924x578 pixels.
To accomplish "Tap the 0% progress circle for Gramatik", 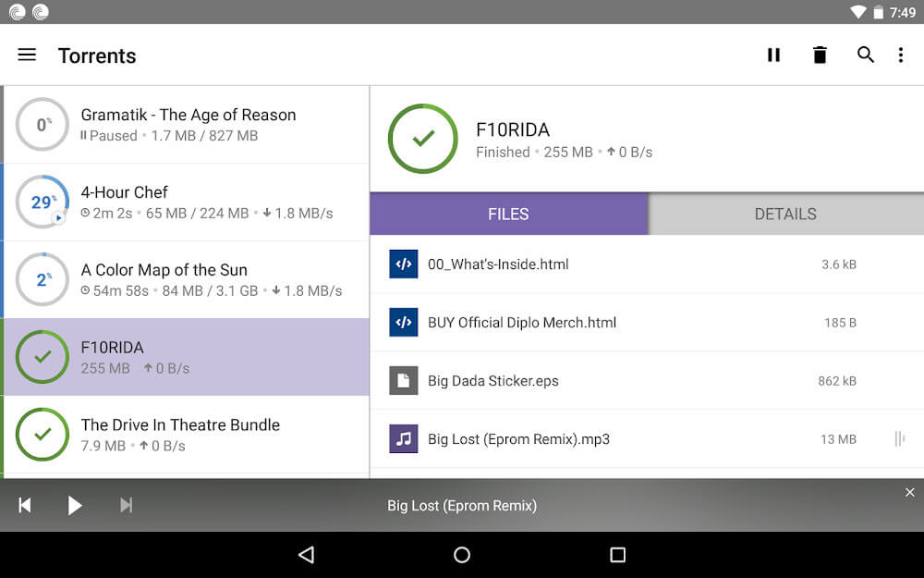I will (43, 125).
